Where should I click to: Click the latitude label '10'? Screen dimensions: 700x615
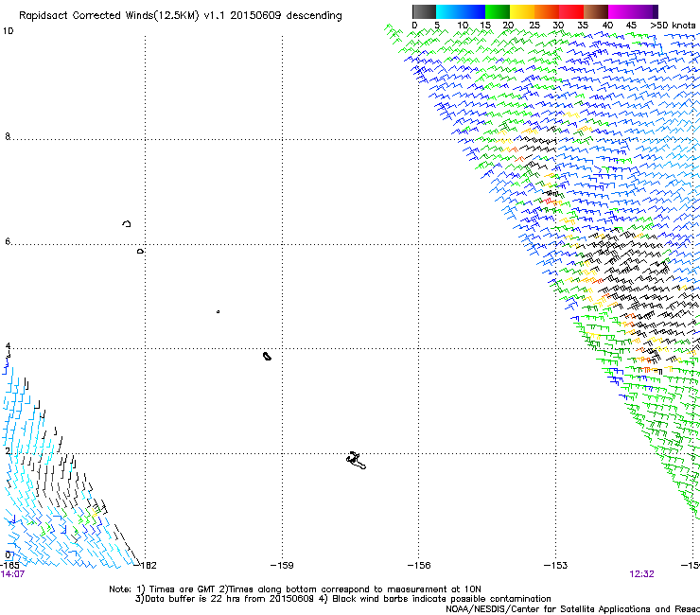(8, 31)
